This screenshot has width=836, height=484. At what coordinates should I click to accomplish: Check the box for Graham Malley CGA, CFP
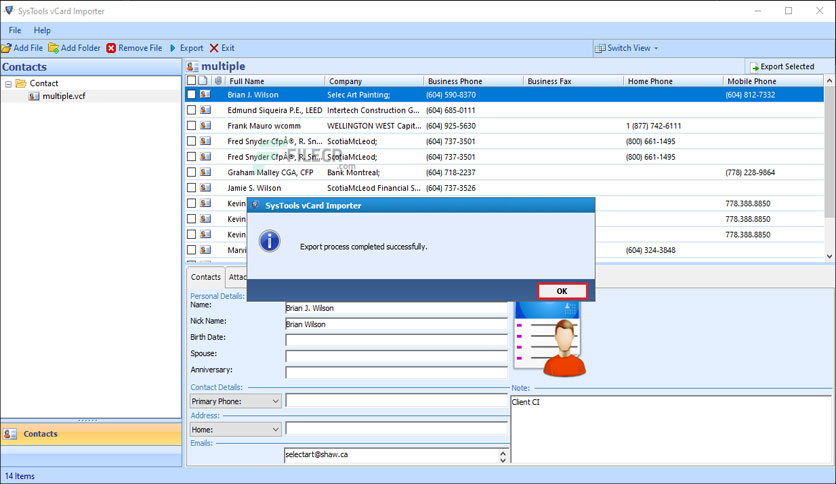pyautogui.click(x=191, y=172)
